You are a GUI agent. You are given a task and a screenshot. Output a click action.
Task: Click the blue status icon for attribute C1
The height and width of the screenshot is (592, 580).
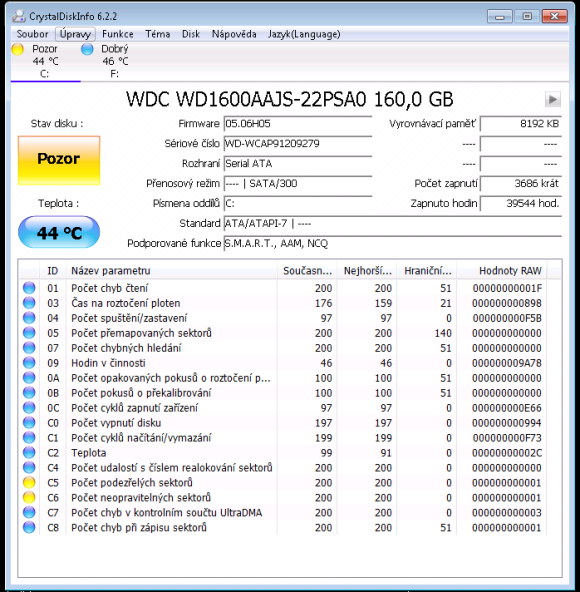29,438
